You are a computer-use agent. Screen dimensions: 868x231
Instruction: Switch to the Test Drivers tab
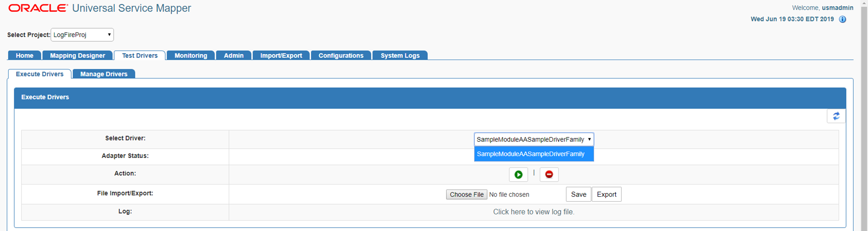[x=140, y=55]
